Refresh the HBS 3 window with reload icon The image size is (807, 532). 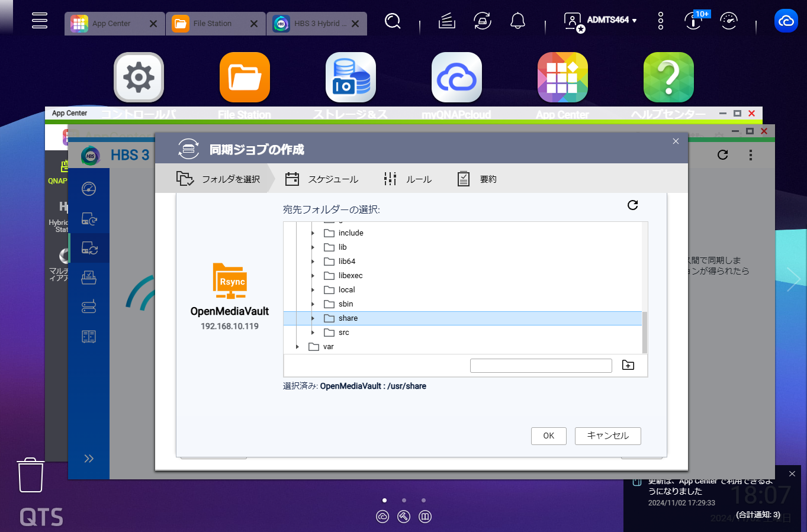tap(722, 154)
